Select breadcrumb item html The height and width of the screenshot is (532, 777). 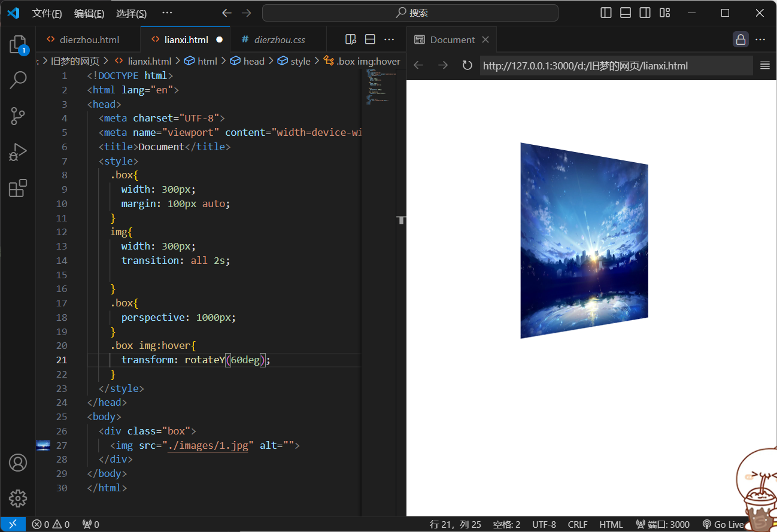(x=201, y=61)
